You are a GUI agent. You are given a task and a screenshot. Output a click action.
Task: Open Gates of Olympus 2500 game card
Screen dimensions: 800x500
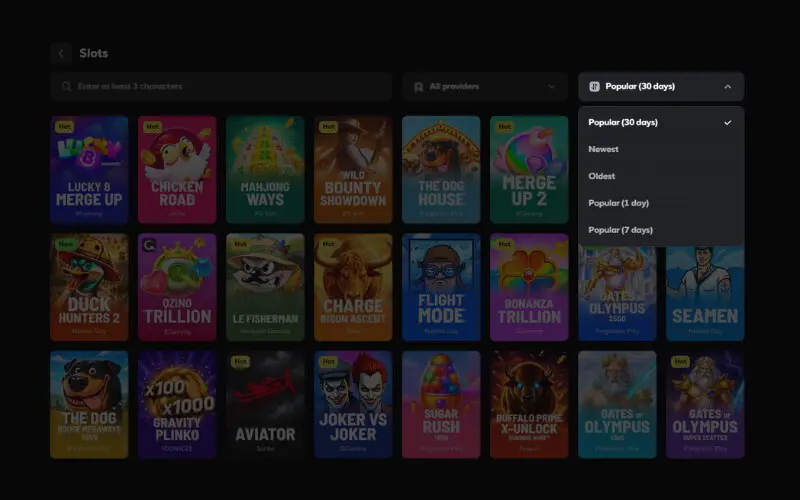[617, 294]
